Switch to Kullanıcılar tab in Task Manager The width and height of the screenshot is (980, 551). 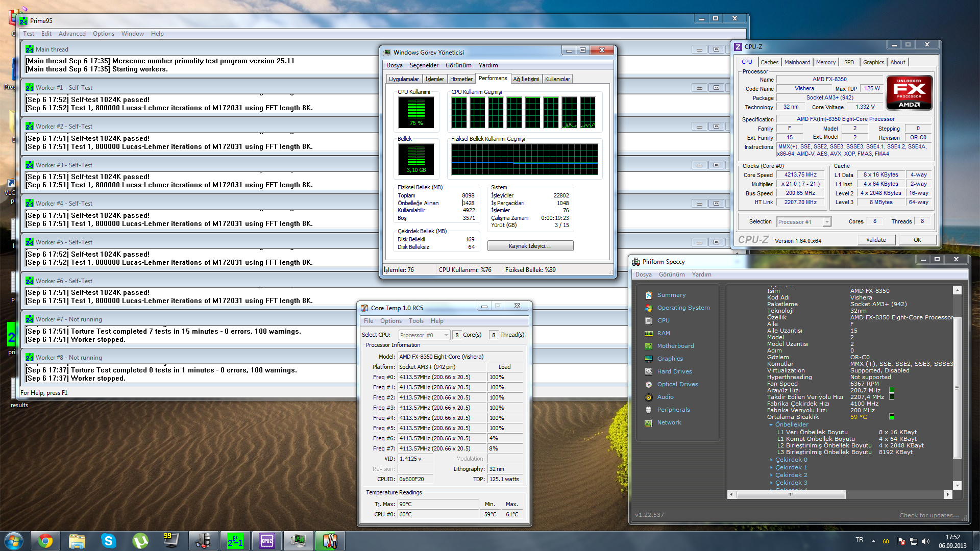557,79
